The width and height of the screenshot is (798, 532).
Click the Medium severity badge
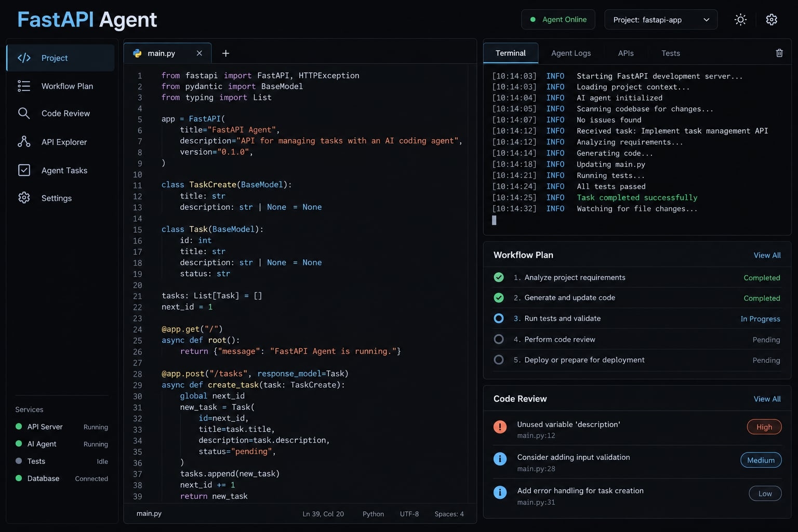pyautogui.click(x=761, y=460)
